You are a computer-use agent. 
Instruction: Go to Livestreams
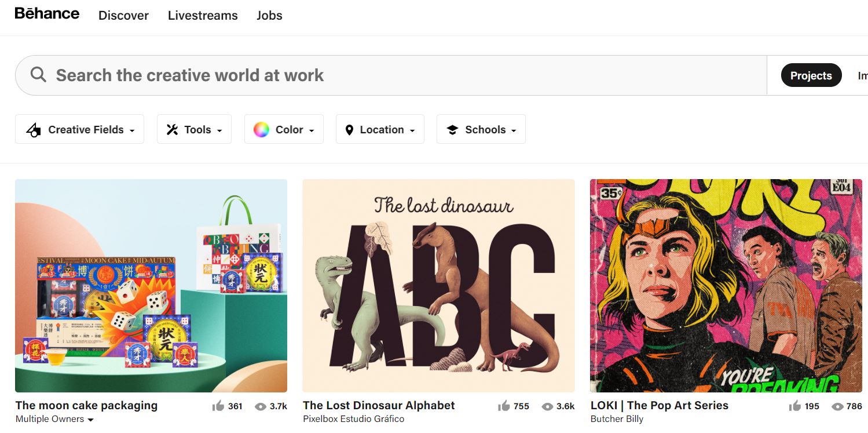tap(203, 16)
